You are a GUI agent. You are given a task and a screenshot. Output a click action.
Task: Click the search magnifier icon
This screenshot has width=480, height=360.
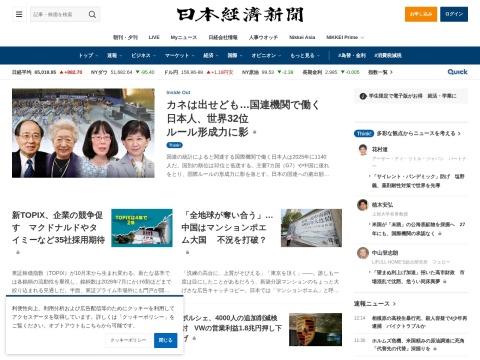pyautogui.click(x=92, y=14)
